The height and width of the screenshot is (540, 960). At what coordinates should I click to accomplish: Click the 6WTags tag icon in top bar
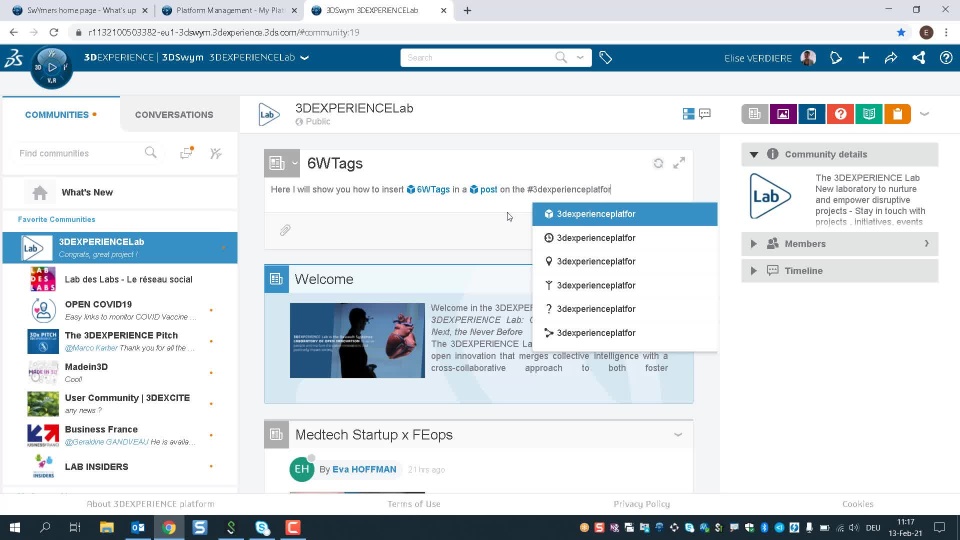tap(606, 58)
